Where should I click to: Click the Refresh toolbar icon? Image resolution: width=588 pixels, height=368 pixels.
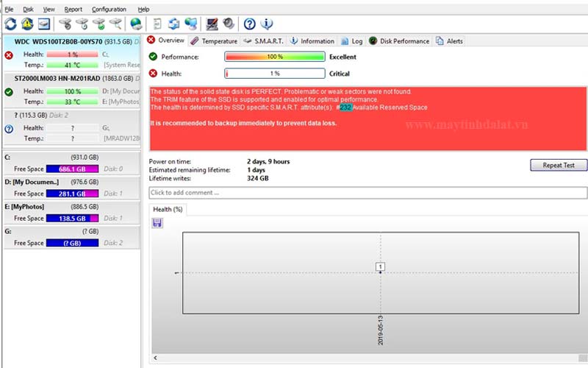10,24
